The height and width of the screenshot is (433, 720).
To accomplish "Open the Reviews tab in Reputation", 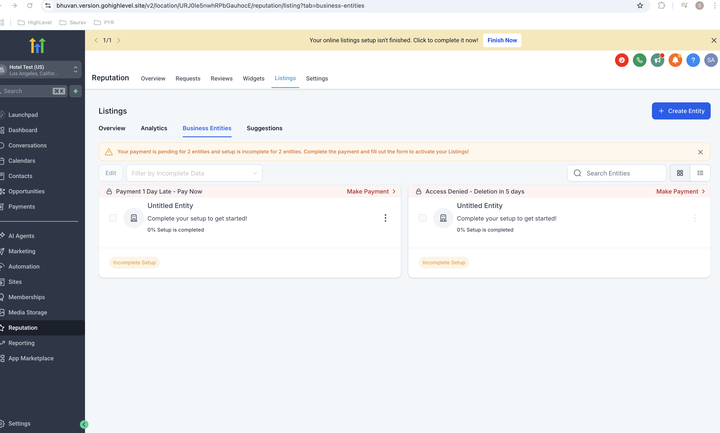I will coord(221,78).
